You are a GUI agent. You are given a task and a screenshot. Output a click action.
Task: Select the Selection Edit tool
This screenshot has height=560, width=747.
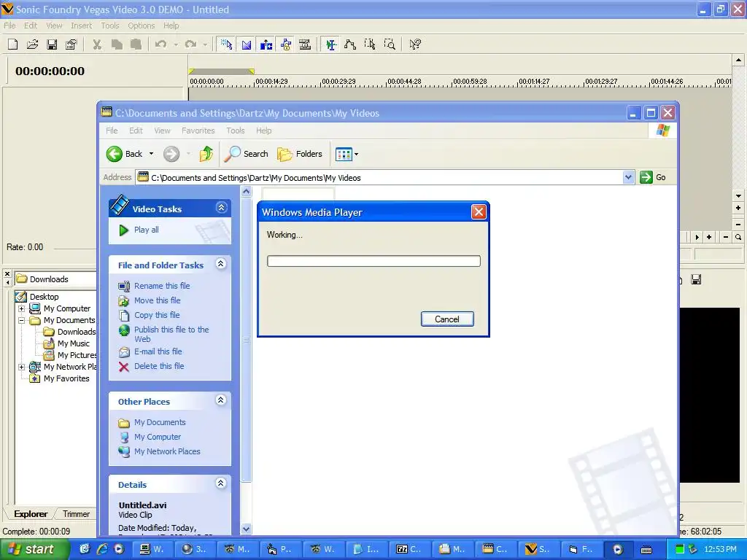pos(370,44)
